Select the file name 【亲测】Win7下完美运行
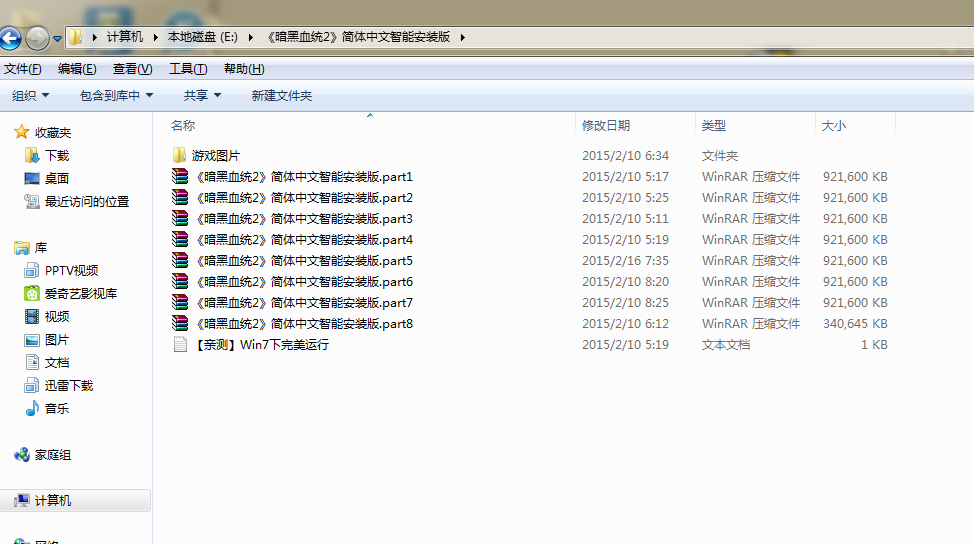This screenshot has width=974, height=544. pos(260,345)
